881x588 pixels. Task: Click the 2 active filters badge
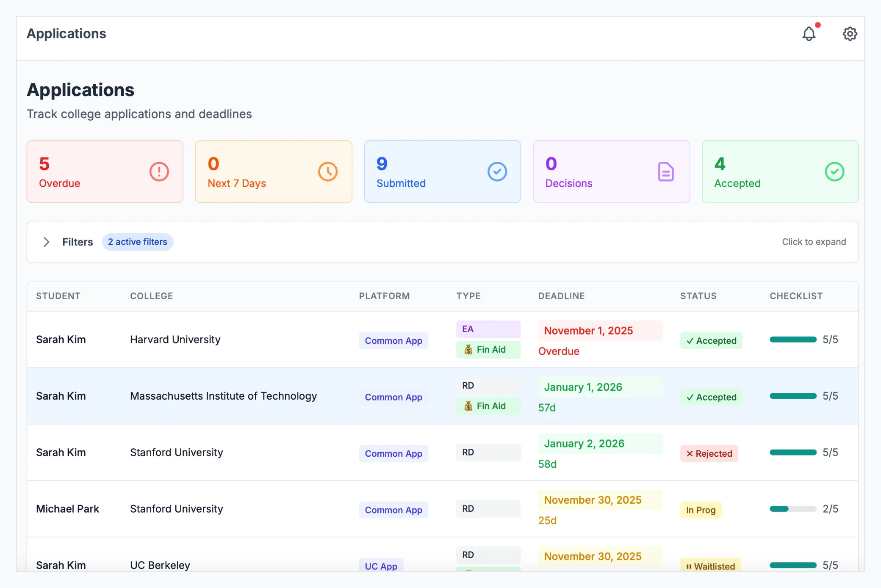[x=138, y=242]
